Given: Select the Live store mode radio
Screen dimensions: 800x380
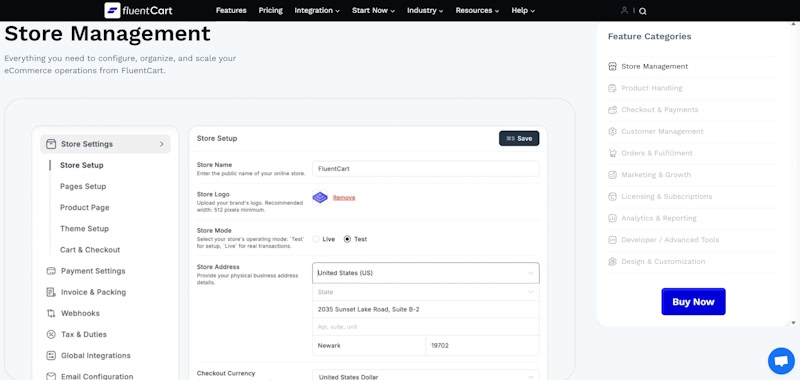Looking at the screenshot, I should [x=316, y=239].
